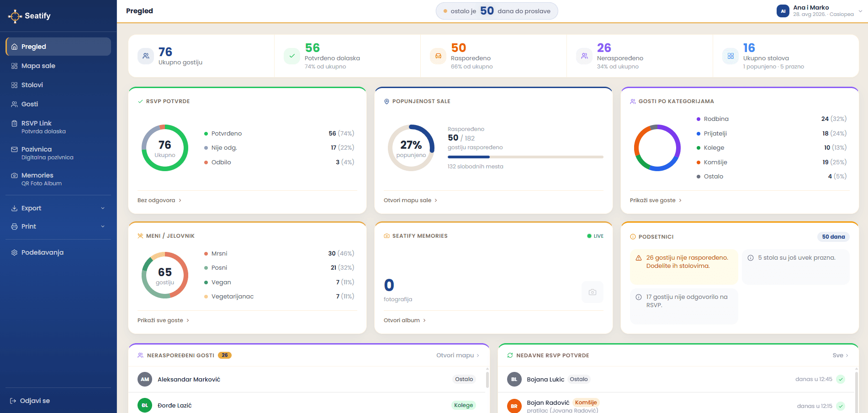This screenshot has width=868, height=413.
Task: Click the Potvrđeno legend row
Action: [x=279, y=133]
